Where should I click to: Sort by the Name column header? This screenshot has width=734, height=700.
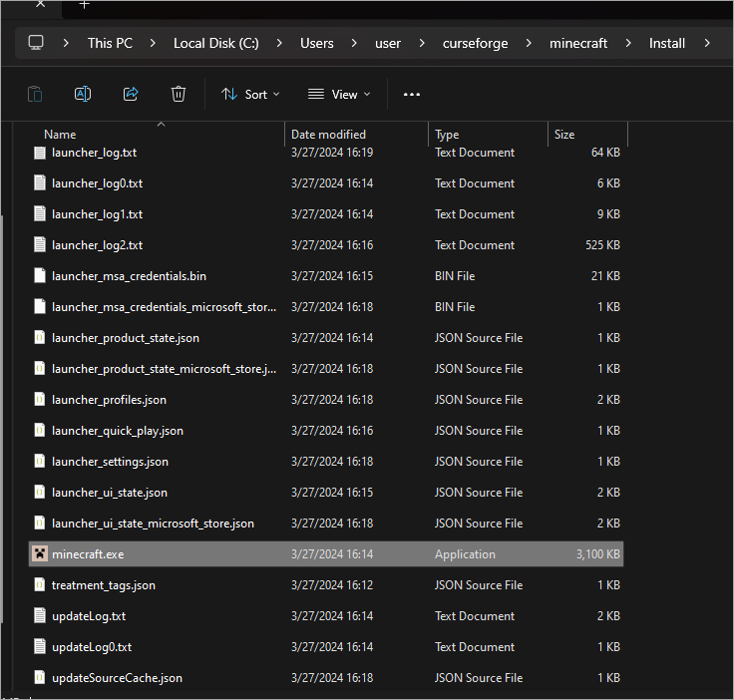[x=60, y=135]
